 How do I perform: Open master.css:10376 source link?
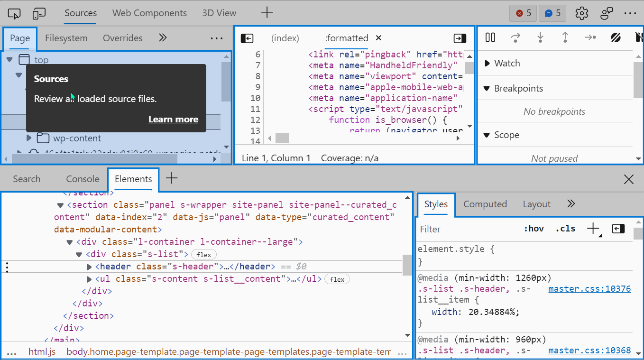(x=589, y=289)
